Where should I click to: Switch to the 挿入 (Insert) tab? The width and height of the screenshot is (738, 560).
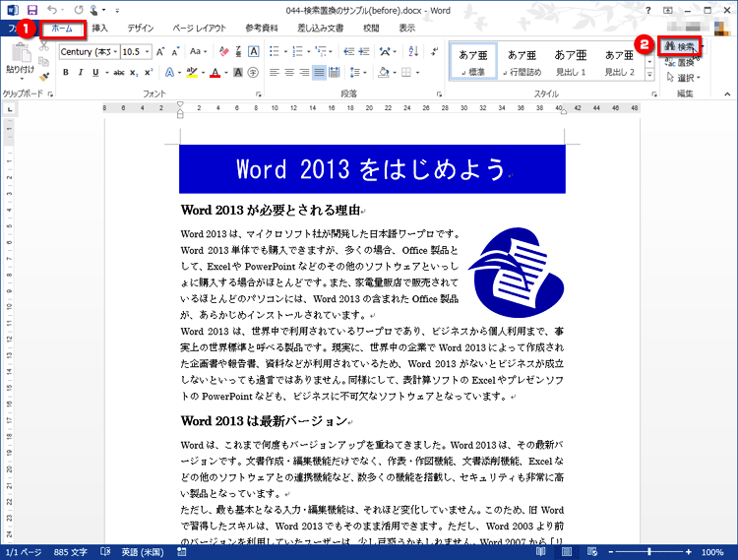(x=99, y=29)
